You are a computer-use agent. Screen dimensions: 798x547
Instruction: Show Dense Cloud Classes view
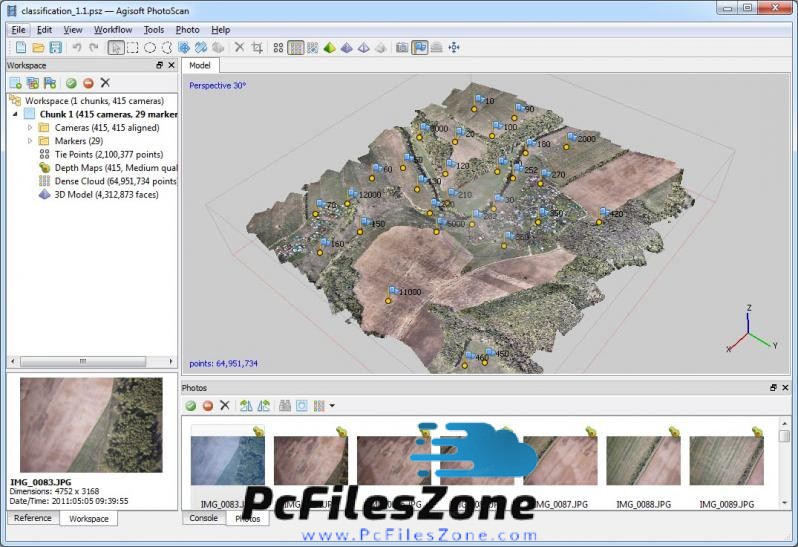tap(312, 48)
